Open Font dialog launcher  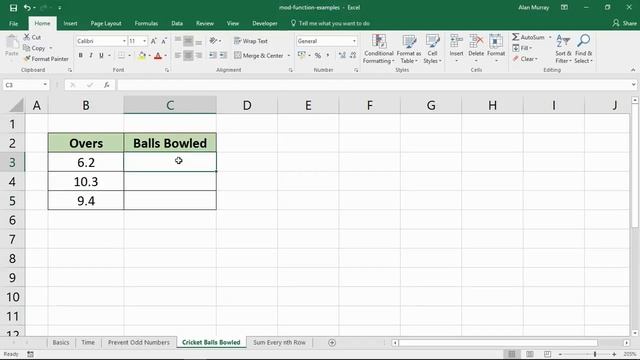click(167, 70)
